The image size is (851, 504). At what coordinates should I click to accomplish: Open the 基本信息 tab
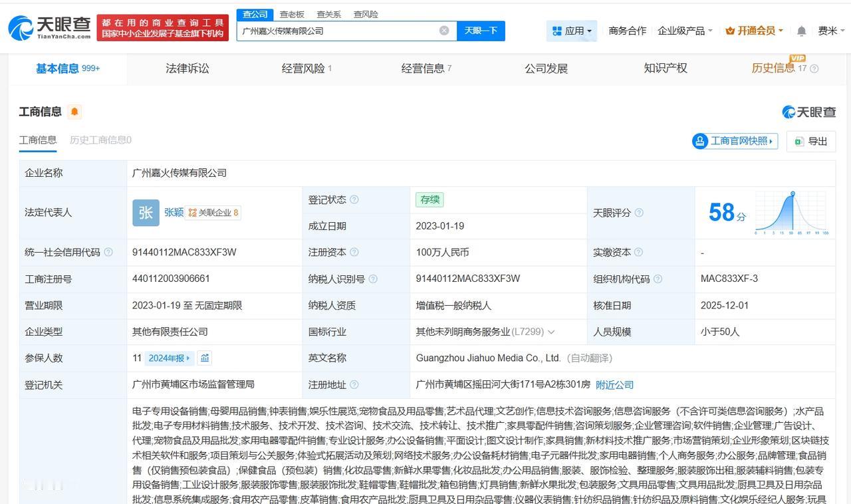(68, 68)
